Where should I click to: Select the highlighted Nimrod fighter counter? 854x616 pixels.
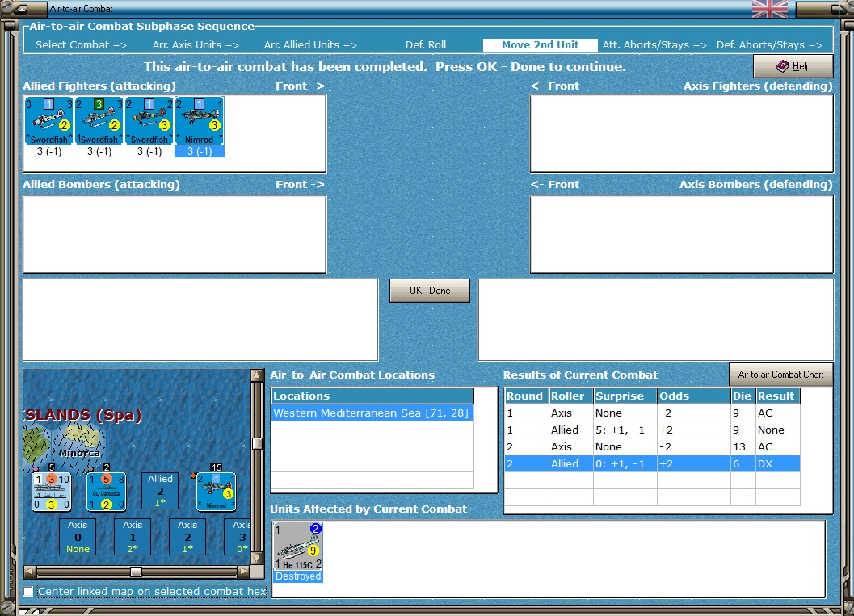point(200,121)
